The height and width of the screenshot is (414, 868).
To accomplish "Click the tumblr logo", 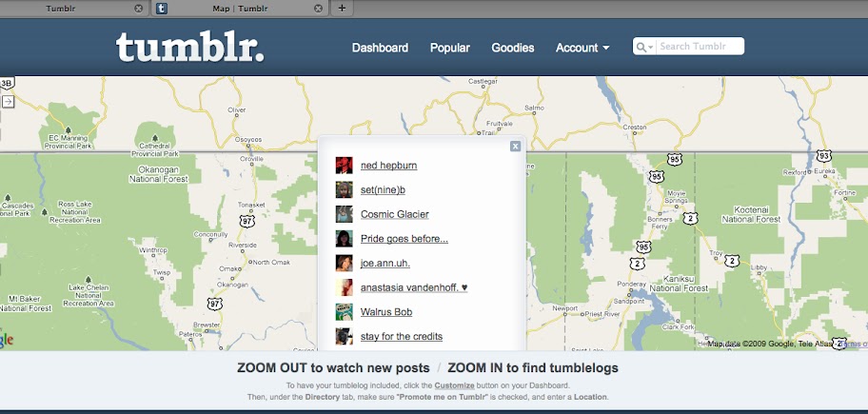I will (x=189, y=48).
